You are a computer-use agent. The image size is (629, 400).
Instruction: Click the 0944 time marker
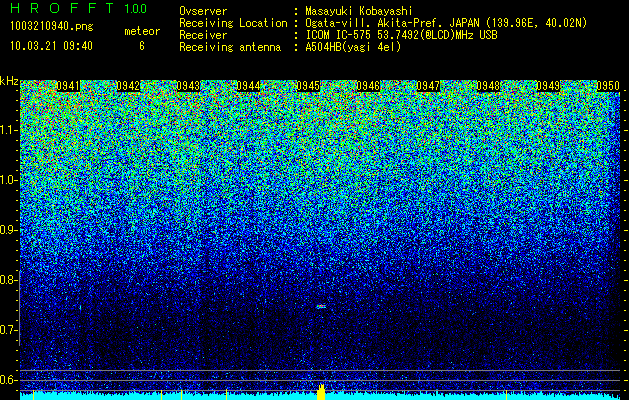tap(248, 86)
